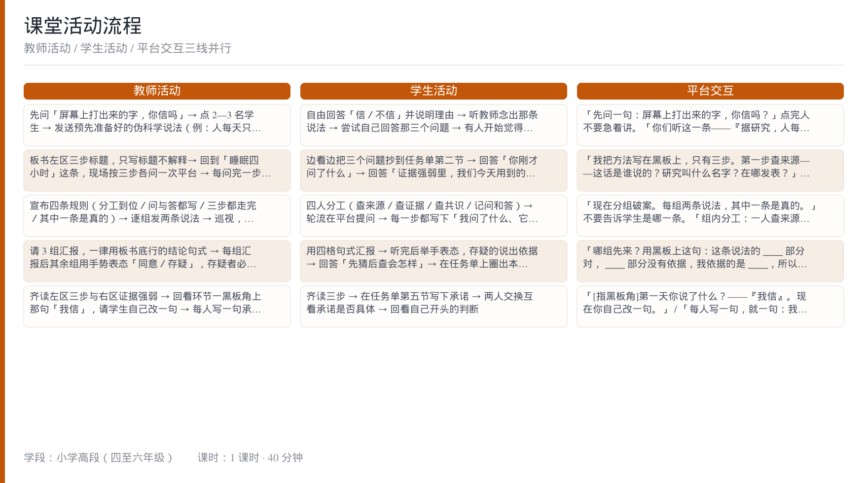Click the 学生活动 column header
868x483 pixels.
pos(434,91)
